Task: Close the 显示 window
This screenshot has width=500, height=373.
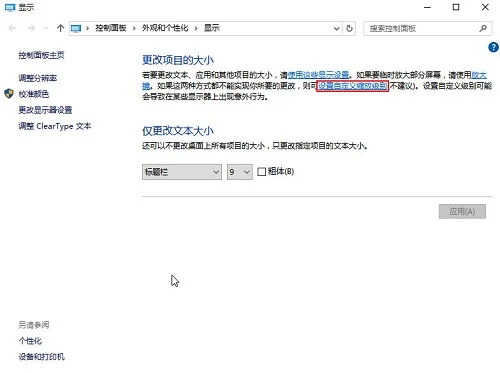Action: coord(485,7)
